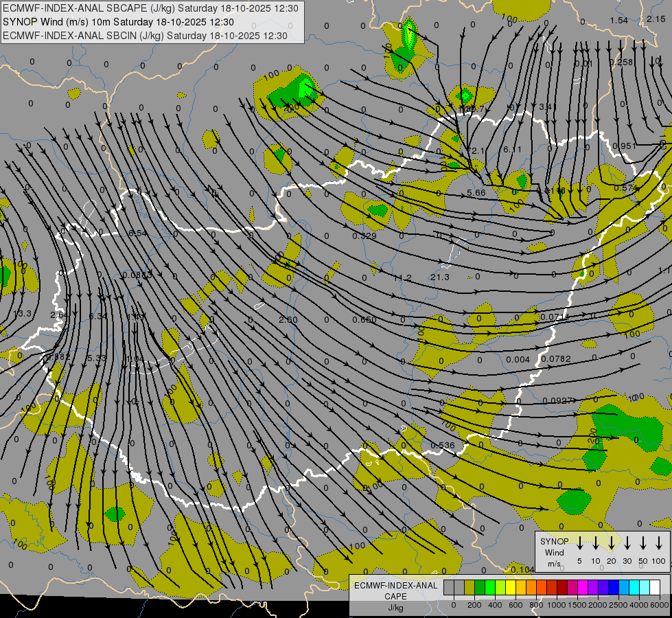The width and height of the screenshot is (672, 618).
Task: Click the 2500 tick label on color bar
Action: tap(618, 605)
